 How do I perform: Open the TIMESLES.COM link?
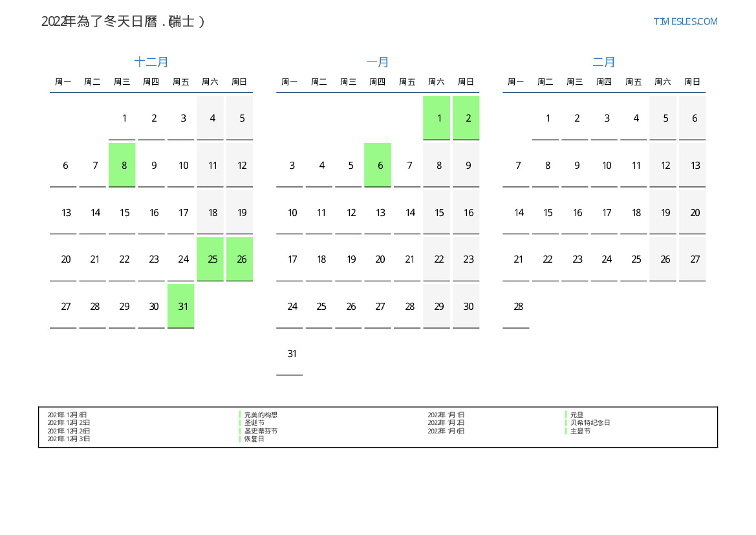click(x=685, y=21)
